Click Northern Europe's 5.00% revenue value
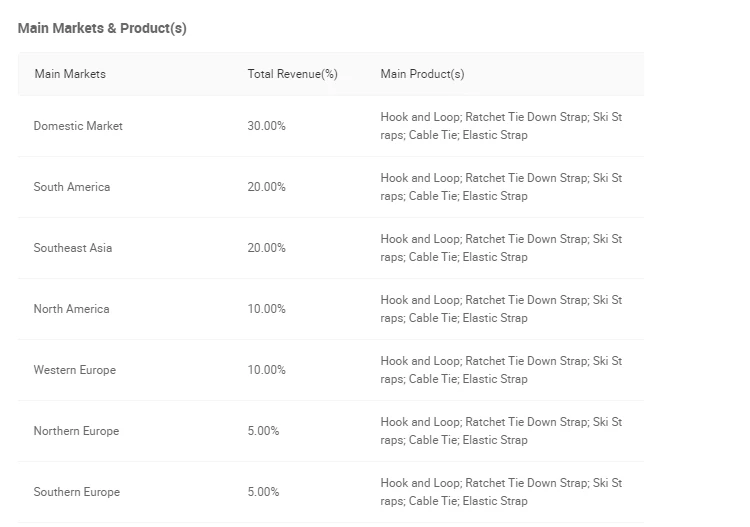Viewport: 750px width, 527px height. pyautogui.click(x=263, y=431)
